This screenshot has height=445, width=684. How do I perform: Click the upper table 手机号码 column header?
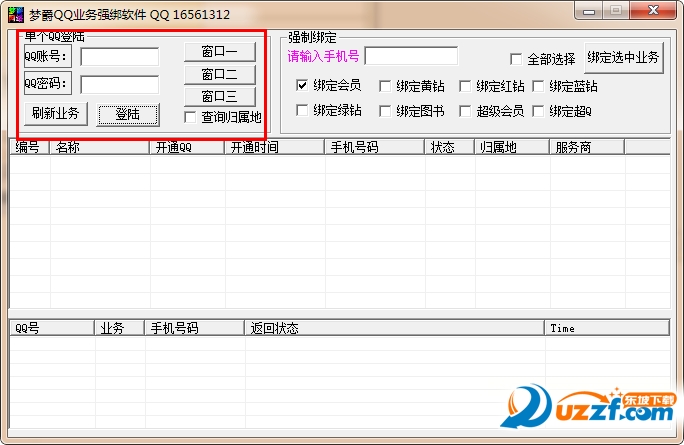point(375,147)
